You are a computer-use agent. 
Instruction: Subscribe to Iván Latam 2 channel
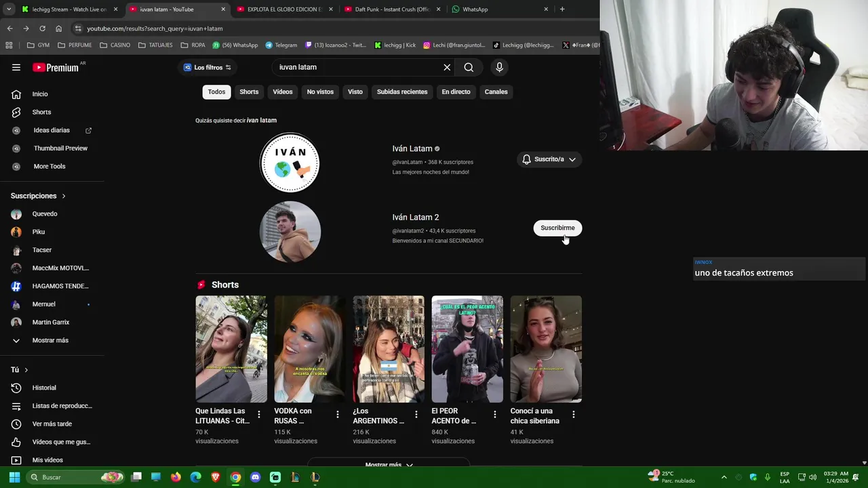(557, 228)
